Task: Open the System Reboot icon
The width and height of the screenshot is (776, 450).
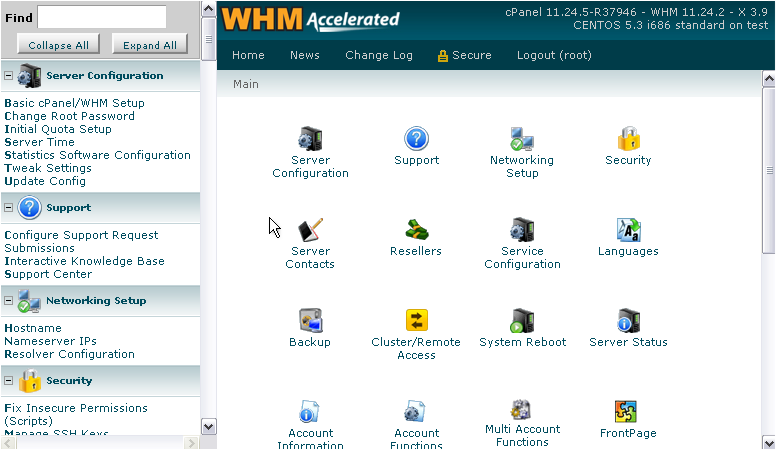Action: pos(522,321)
